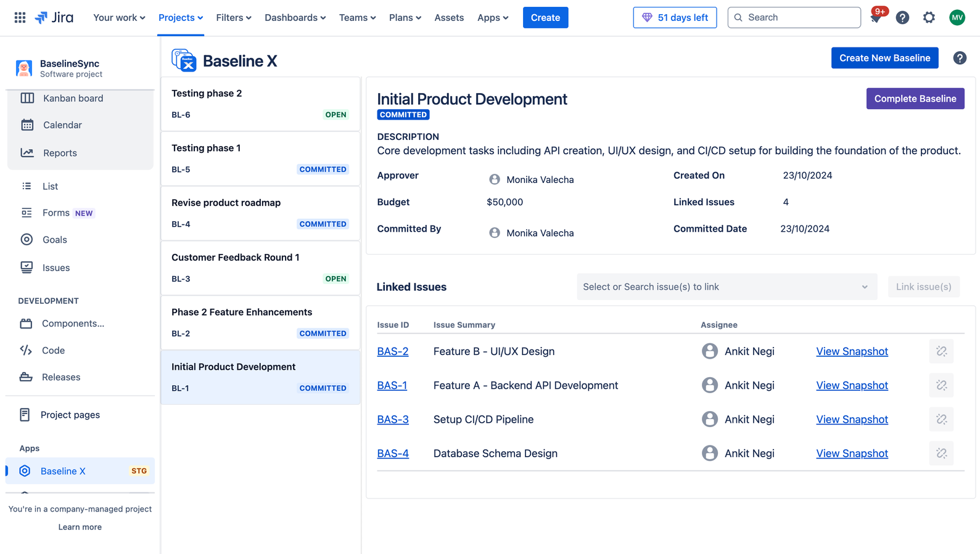Click the Baseline X header logo

(184, 60)
